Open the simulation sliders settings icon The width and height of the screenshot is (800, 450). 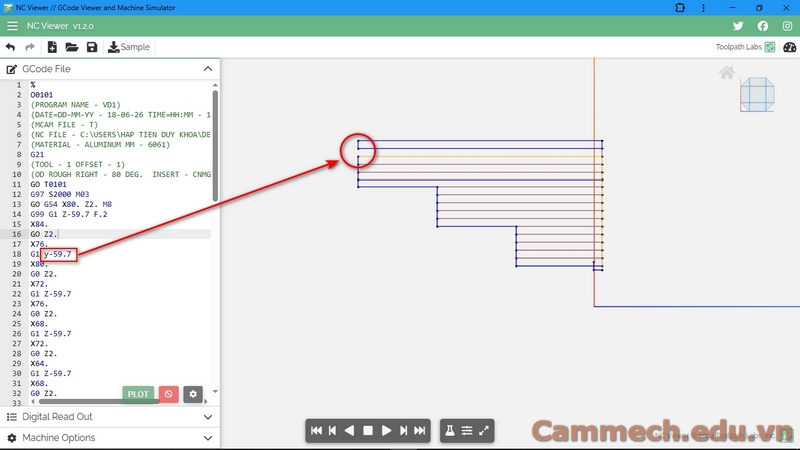coord(467,431)
